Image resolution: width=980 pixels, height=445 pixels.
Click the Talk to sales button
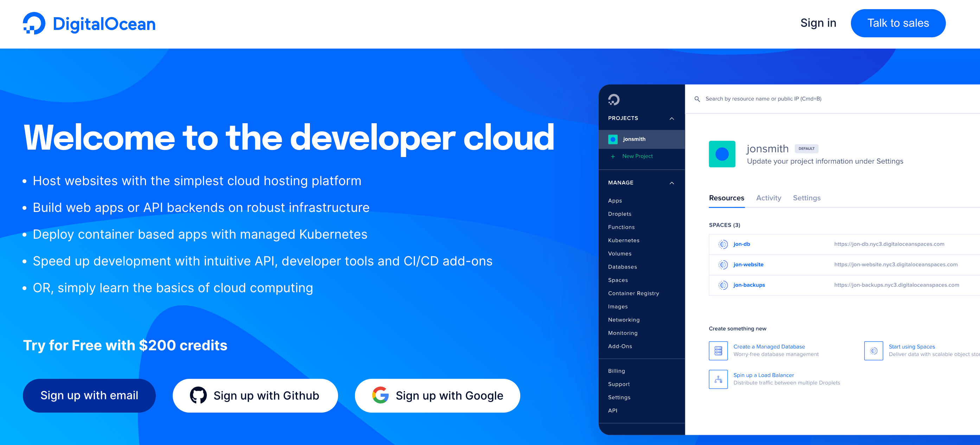(x=898, y=23)
